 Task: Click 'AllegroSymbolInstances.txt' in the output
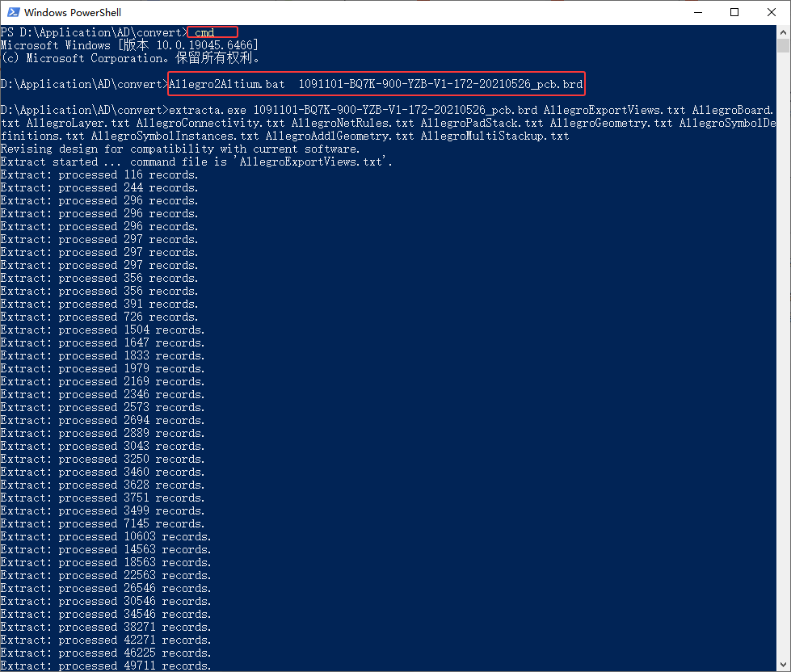pyautogui.click(x=175, y=136)
